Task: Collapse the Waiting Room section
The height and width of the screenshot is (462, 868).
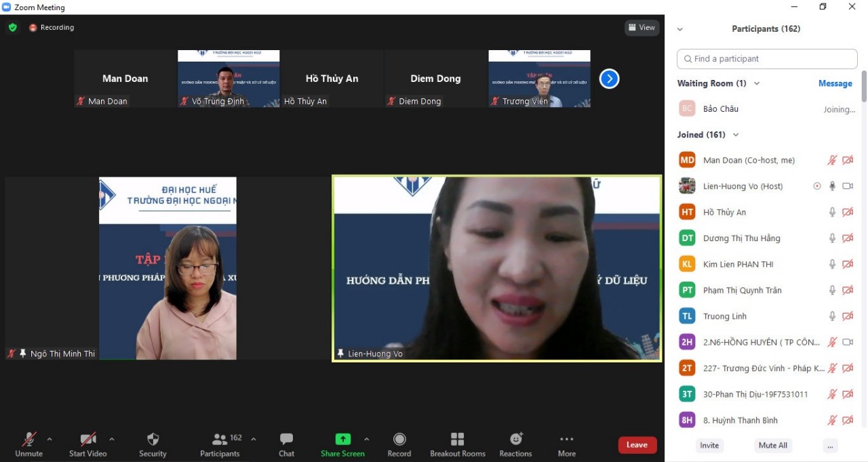Action: [757, 83]
